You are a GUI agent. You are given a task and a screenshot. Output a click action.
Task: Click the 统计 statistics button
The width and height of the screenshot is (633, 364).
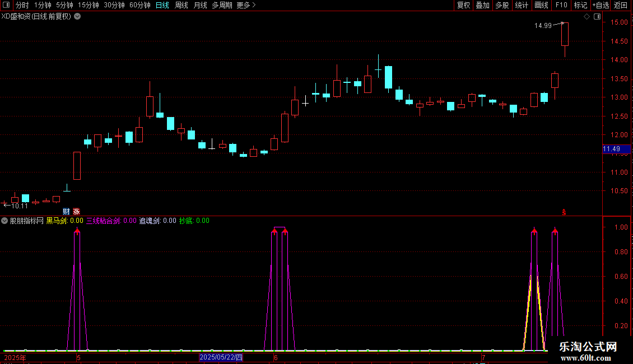tap(522, 5)
